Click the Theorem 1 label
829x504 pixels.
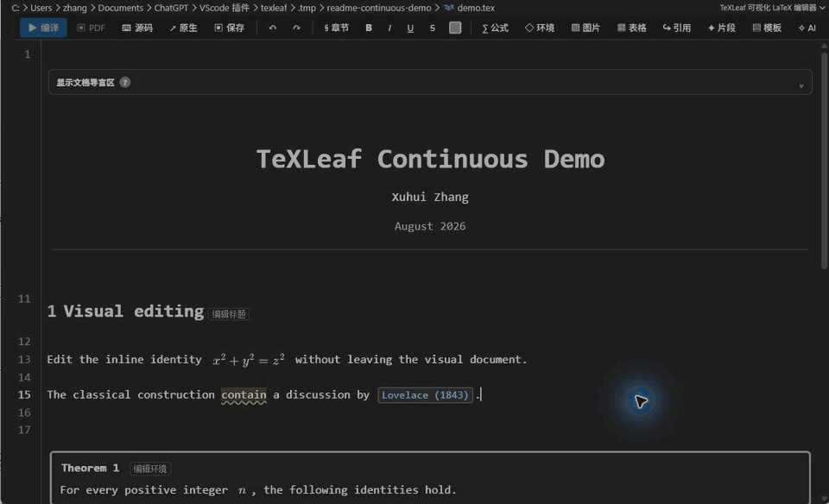coord(91,468)
